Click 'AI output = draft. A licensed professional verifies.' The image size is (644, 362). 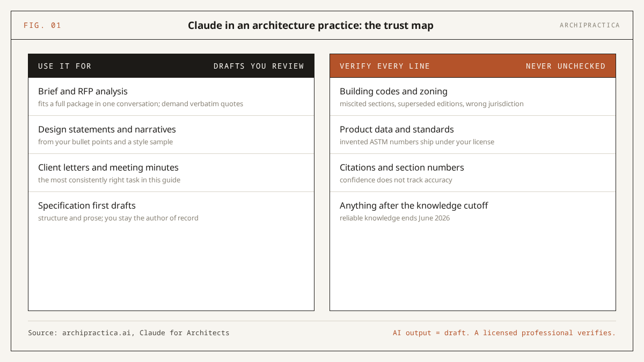tap(504, 333)
